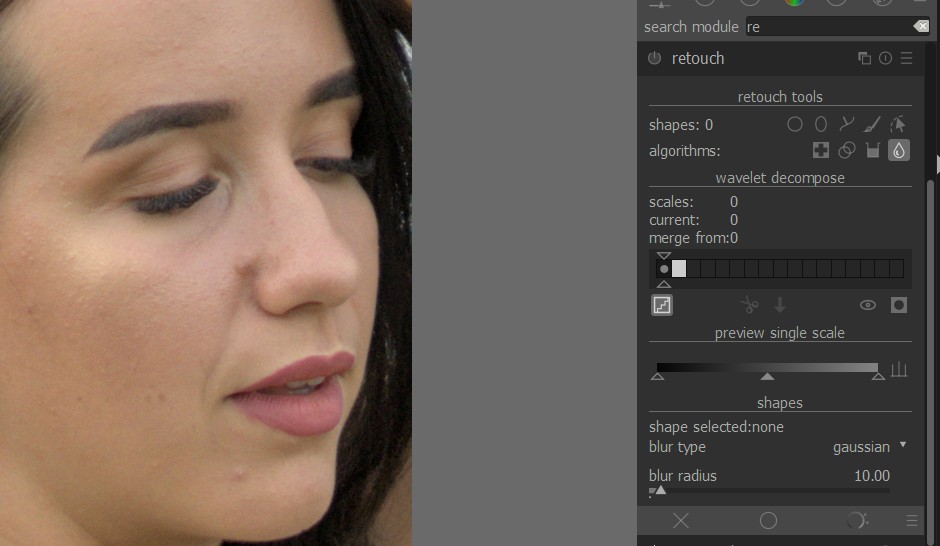Click the scales value 0
The width and height of the screenshot is (940, 546).
734,201
